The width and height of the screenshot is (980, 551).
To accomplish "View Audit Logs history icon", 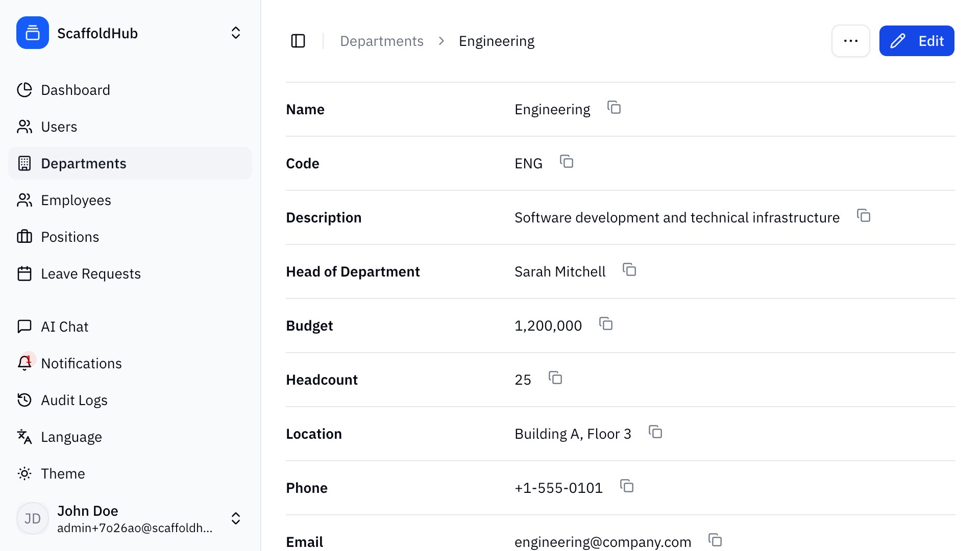I will pyautogui.click(x=24, y=400).
